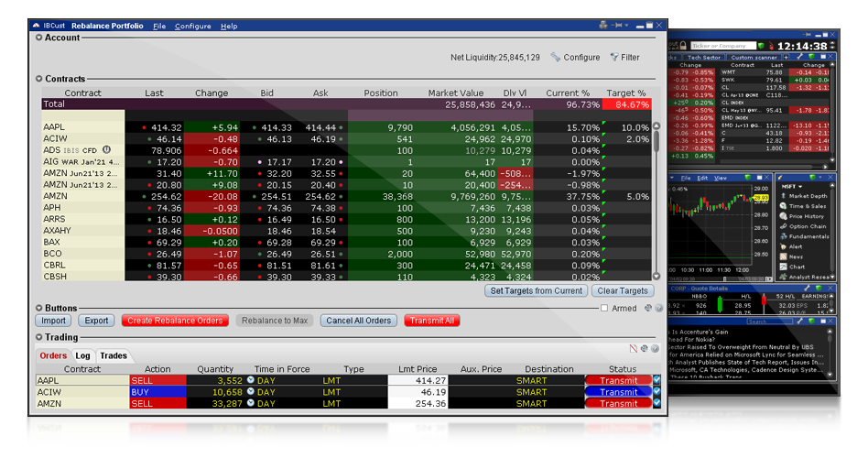Screen dimensions: 868x458
Task: Click the red running-figure icon beside the clock
Action: pyautogui.click(x=771, y=46)
